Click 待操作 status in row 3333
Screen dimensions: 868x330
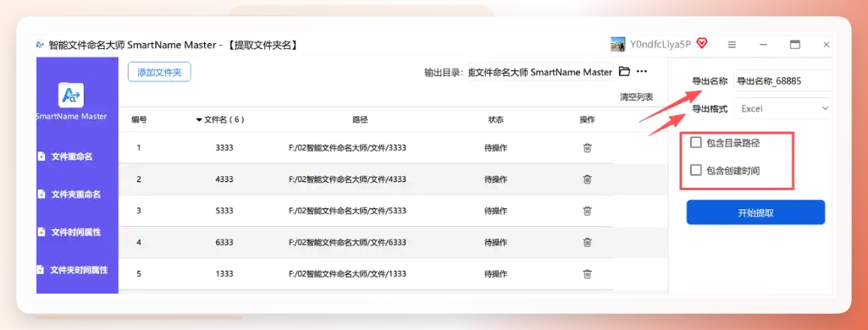tap(496, 147)
